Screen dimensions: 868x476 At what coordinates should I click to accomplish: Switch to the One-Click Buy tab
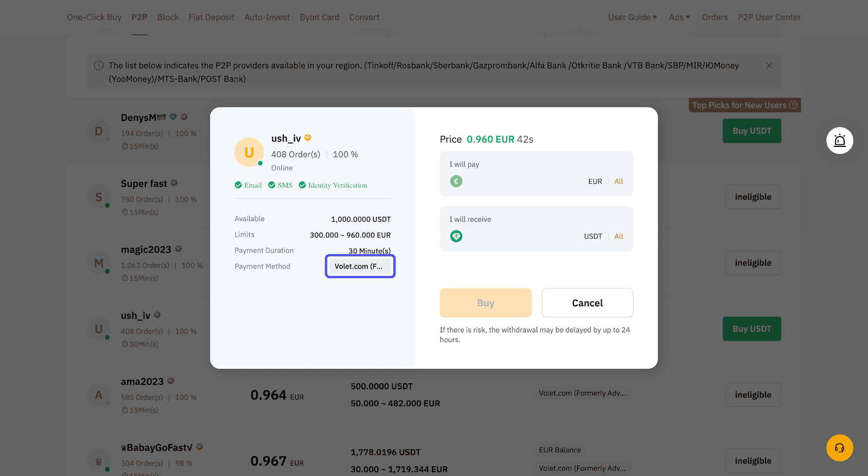[x=94, y=17]
